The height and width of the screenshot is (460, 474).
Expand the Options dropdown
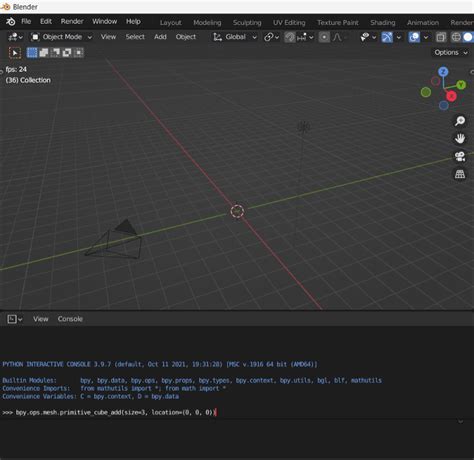point(451,52)
